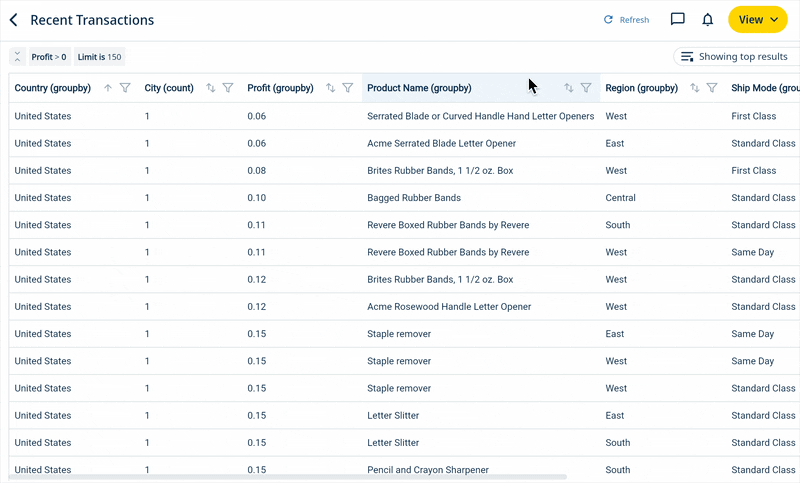800x483 pixels.
Task: Sort by Profit column icon
Action: point(331,88)
